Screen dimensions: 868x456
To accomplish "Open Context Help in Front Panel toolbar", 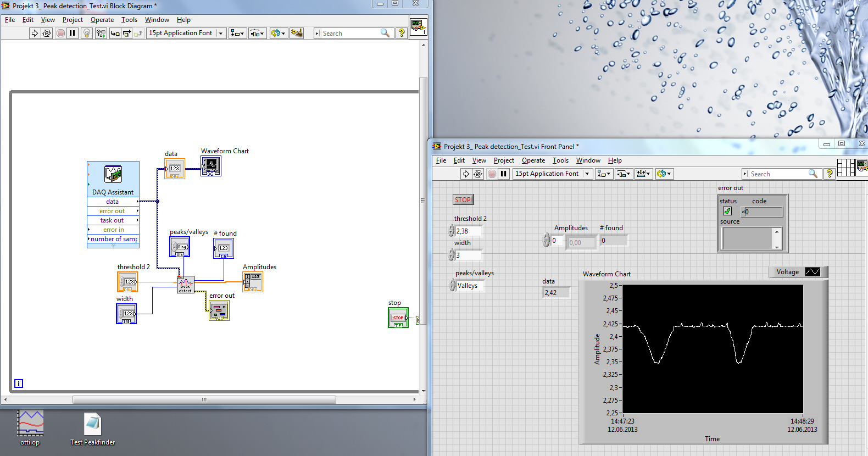I will click(x=830, y=174).
